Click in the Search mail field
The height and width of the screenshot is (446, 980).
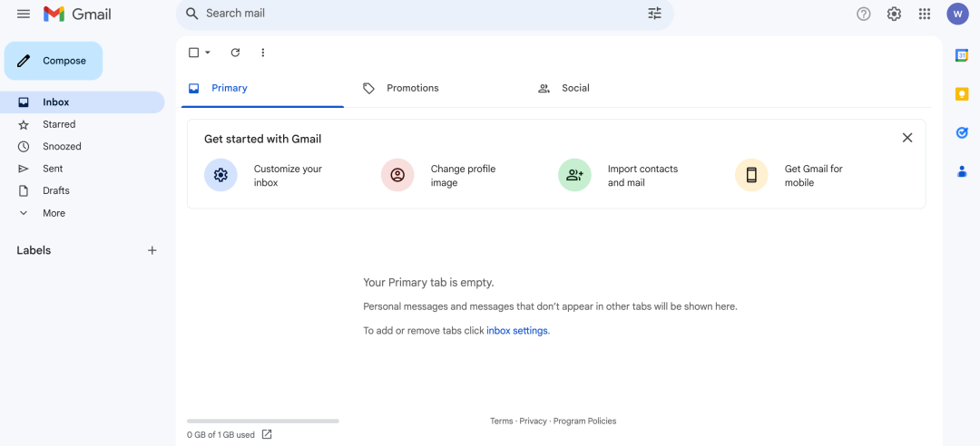(417, 14)
